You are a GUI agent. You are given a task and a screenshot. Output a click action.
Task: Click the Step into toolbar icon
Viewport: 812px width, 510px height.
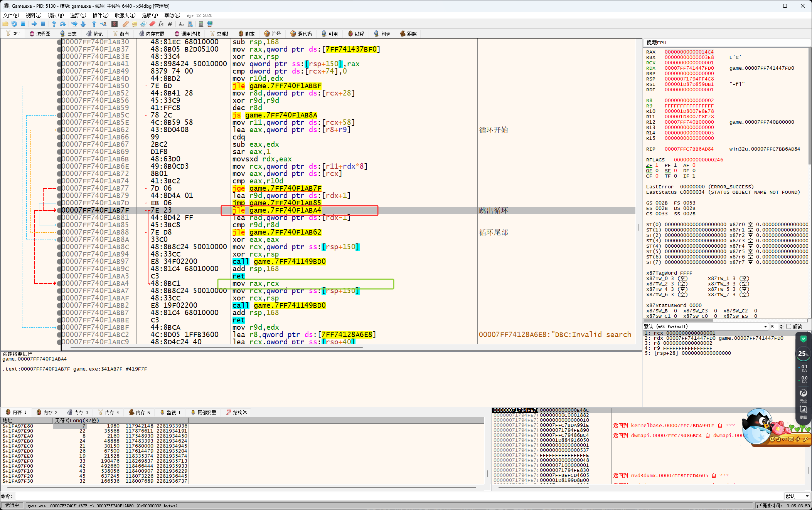coord(54,24)
